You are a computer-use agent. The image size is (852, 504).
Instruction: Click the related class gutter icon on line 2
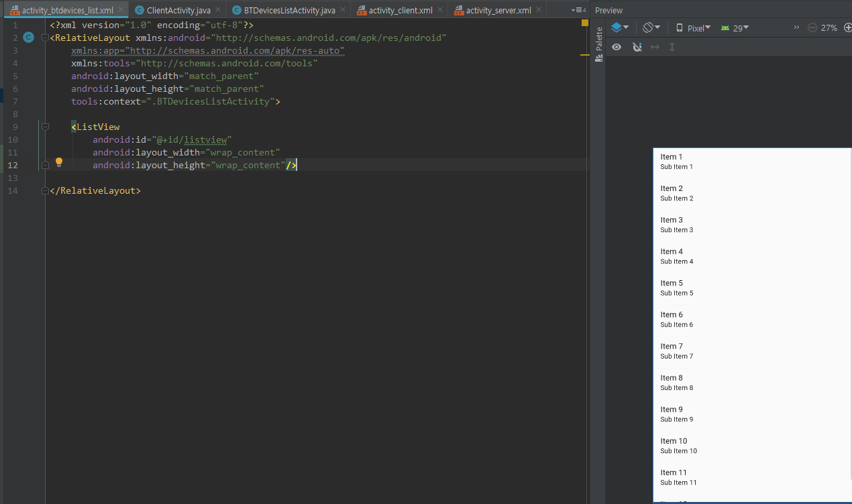(28, 38)
